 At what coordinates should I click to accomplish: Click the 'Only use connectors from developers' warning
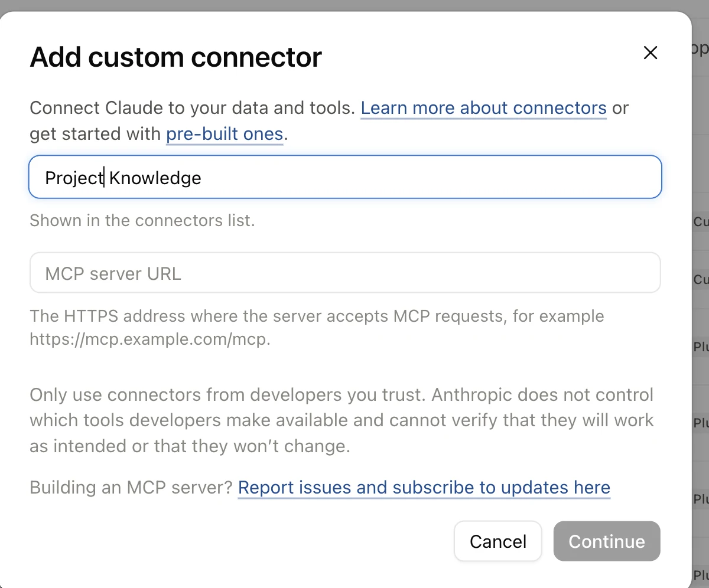click(x=342, y=420)
